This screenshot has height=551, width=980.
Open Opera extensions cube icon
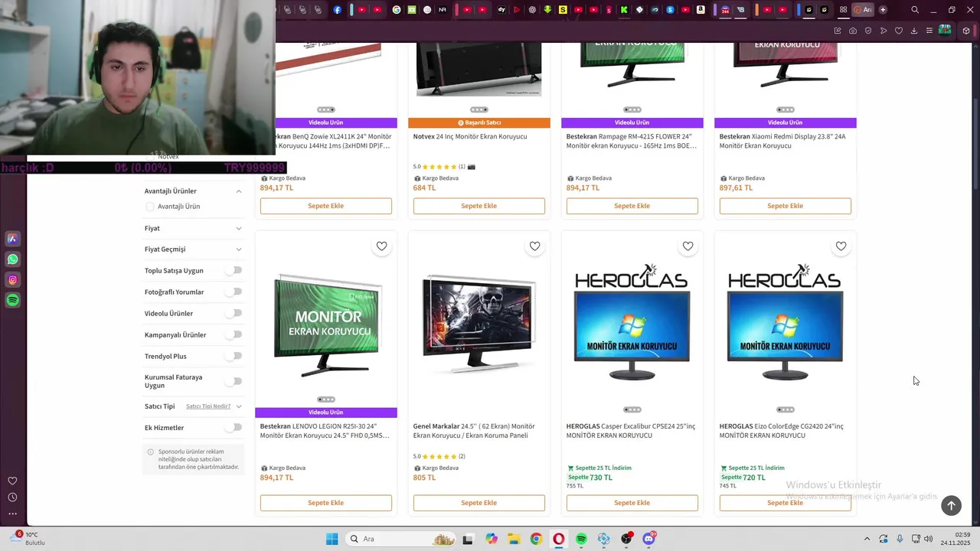(966, 31)
